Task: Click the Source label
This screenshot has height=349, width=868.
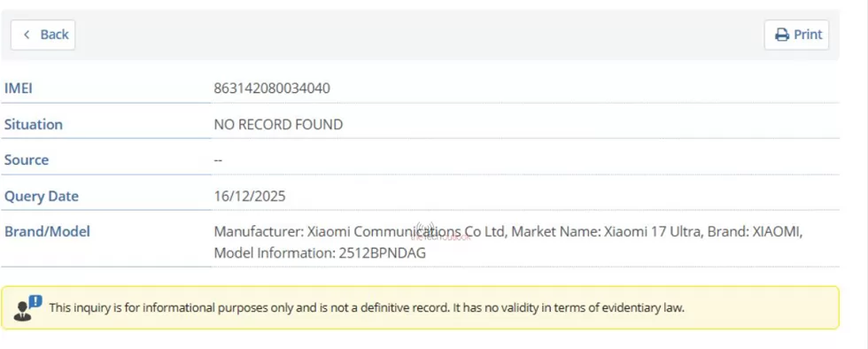Action: [x=27, y=159]
